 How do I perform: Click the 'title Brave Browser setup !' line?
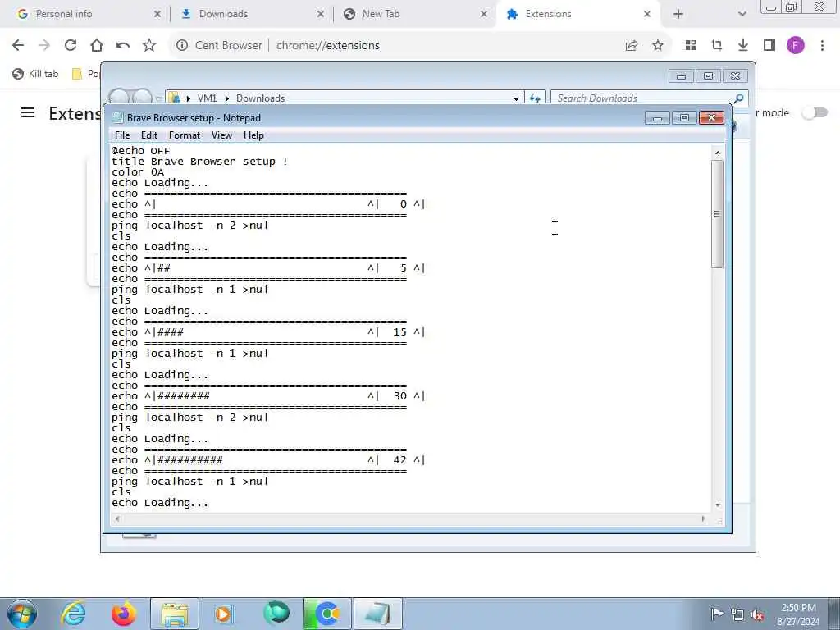click(199, 162)
